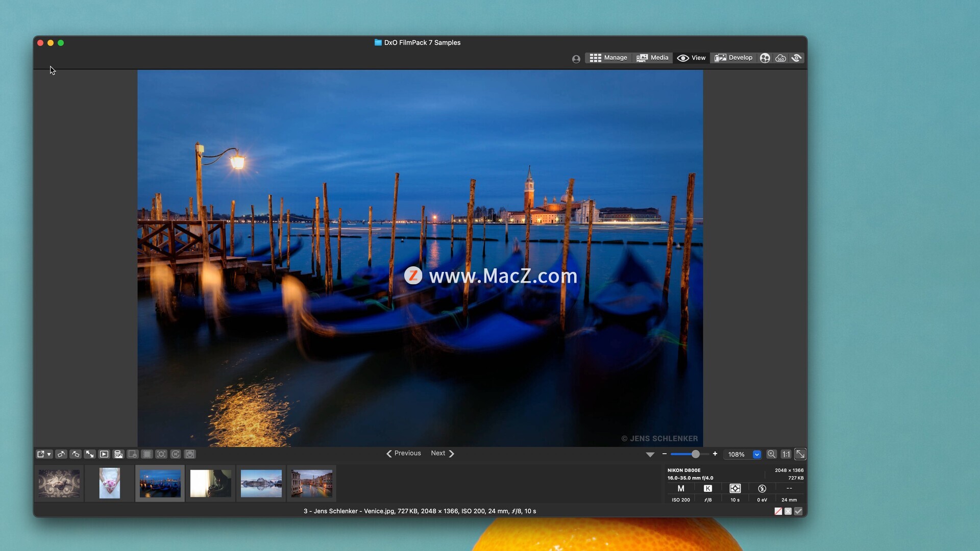Fit image to window with diagonal arrow
The image size is (980, 551).
[x=800, y=454]
